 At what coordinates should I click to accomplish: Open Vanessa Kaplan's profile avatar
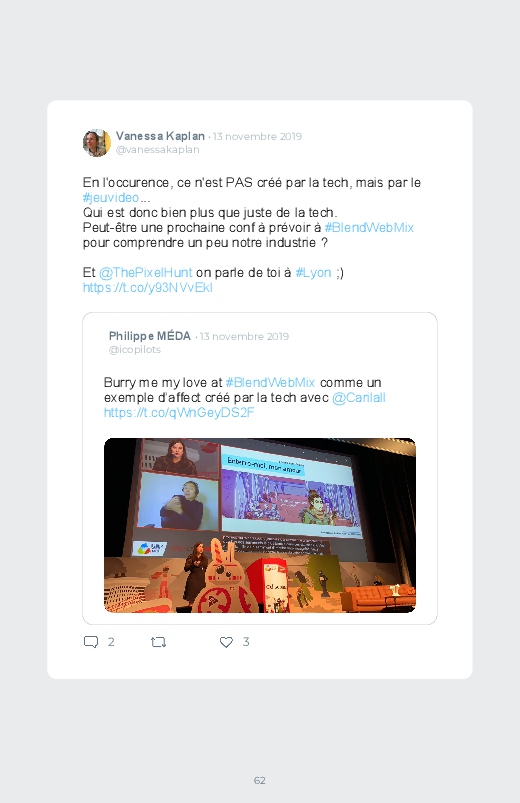tap(97, 143)
